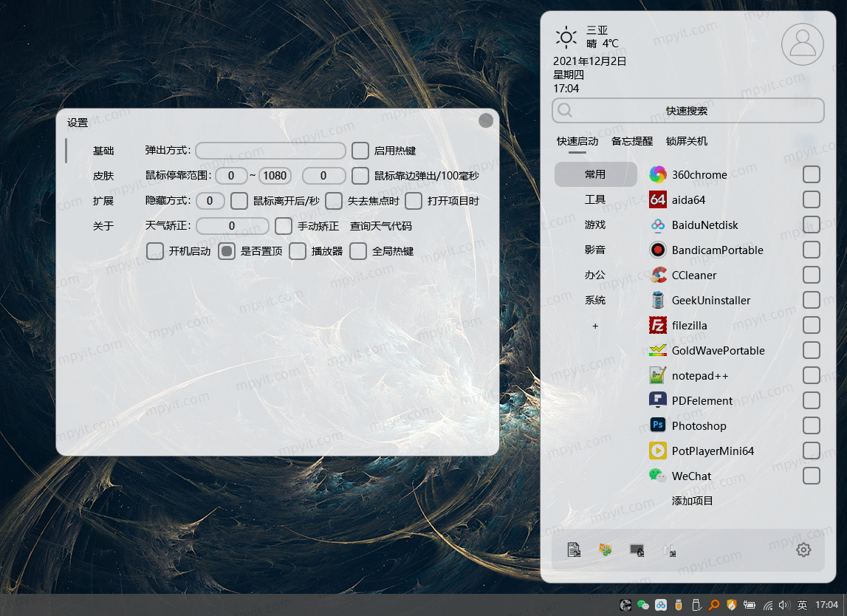Select the 影音 category
This screenshot has width=847, height=616.
click(595, 250)
